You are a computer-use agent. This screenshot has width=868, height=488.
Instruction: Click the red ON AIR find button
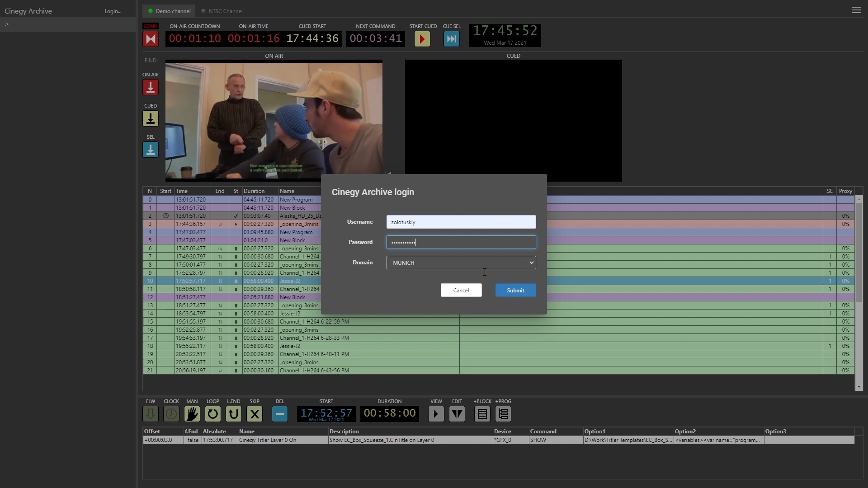(x=151, y=87)
